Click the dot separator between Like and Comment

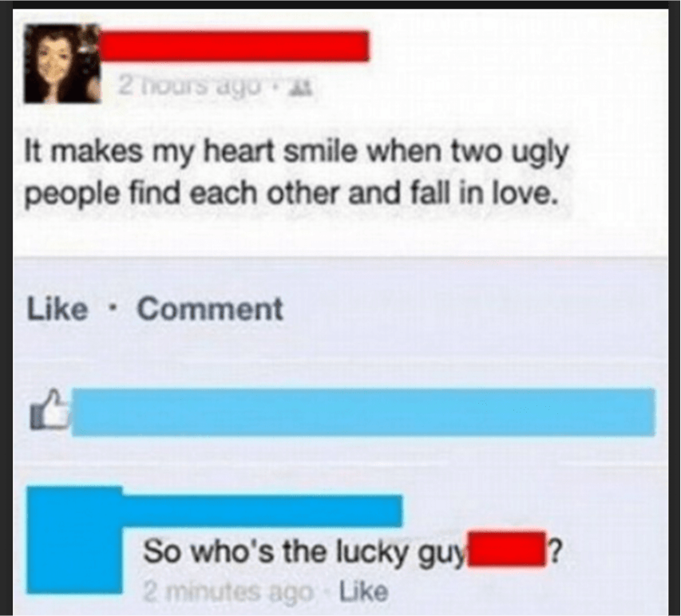pos(113,310)
